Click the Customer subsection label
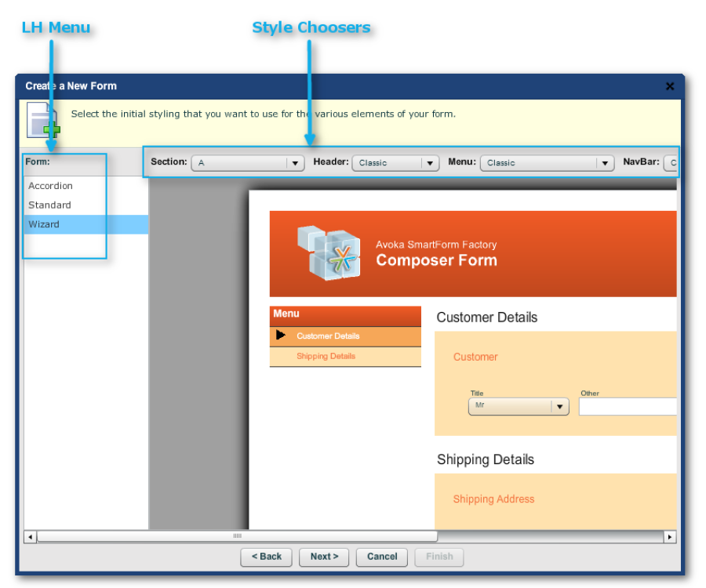This screenshot has height=588, width=706. pos(475,358)
